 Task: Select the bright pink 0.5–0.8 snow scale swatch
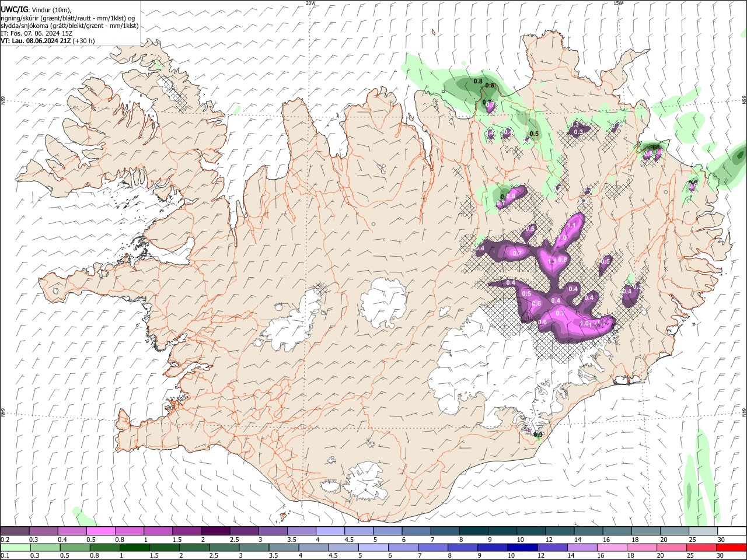[x=100, y=531]
